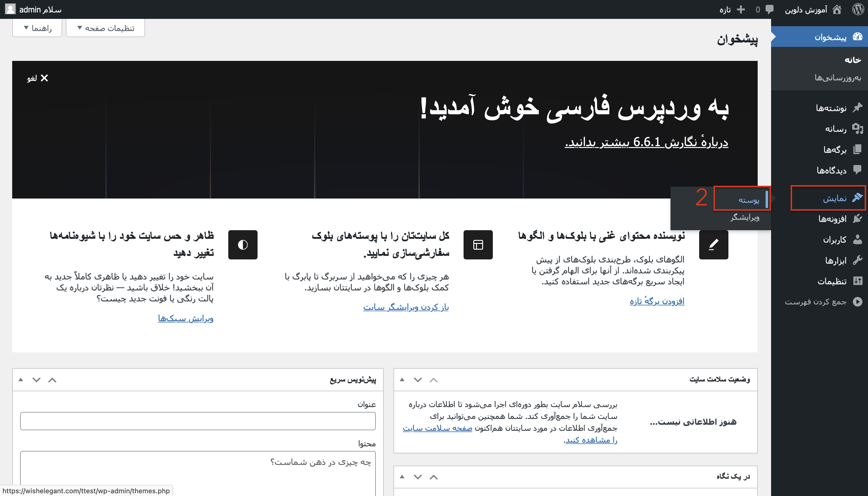Open صفحه سلامت سایت link

click(x=437, y=428)
